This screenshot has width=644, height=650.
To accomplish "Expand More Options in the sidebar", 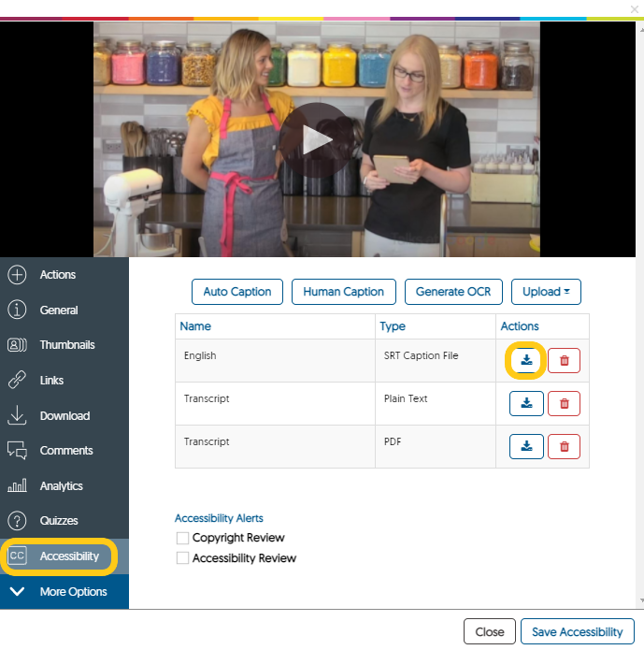I will pos(64,592).
